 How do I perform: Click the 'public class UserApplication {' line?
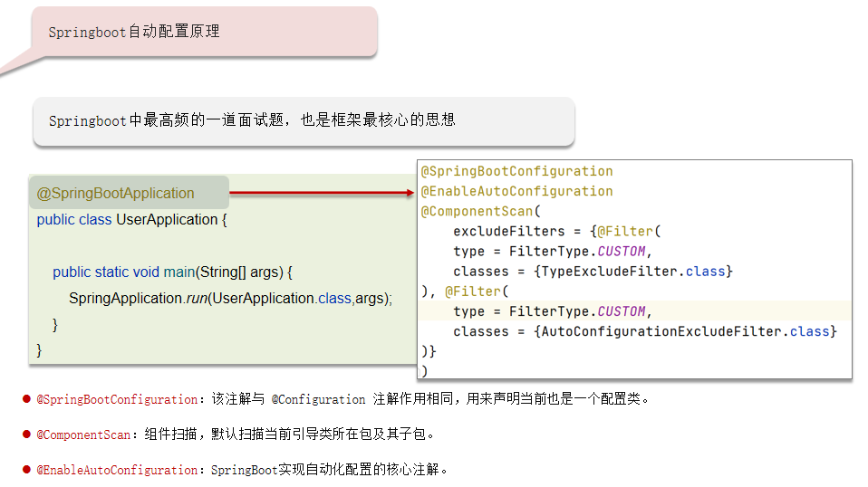[131, 219]
